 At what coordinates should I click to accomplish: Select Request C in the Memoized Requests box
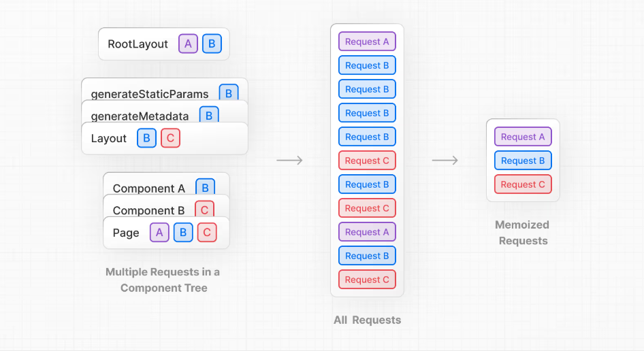(x=523, y=184)
